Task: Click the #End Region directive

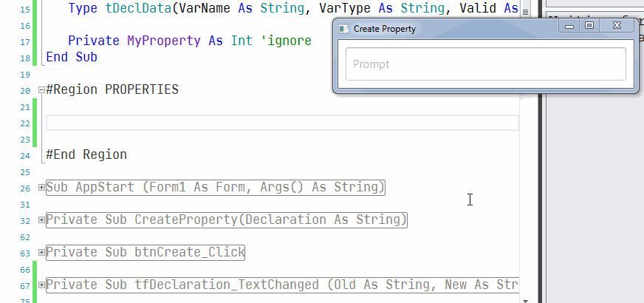Action: click(x=86, y=155)
